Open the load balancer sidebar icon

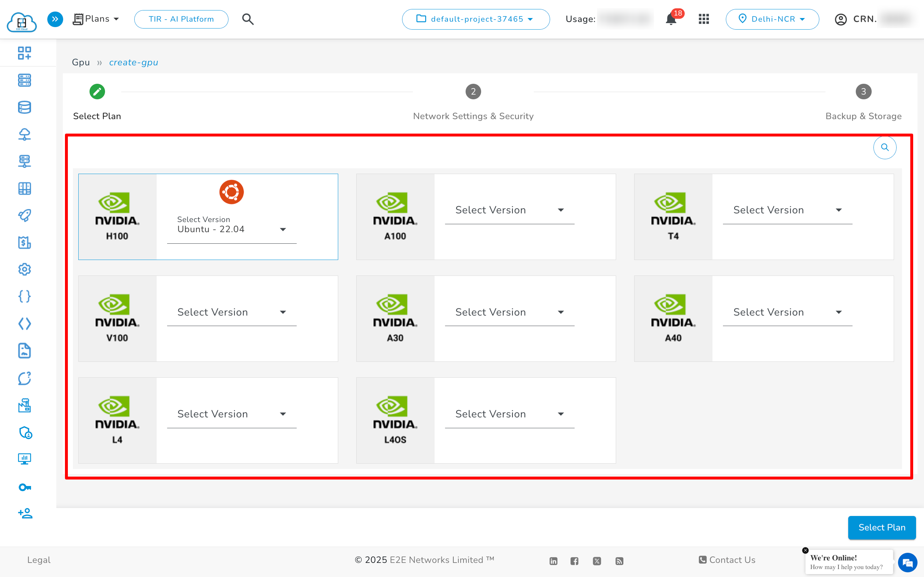click(x=25, y=161)
